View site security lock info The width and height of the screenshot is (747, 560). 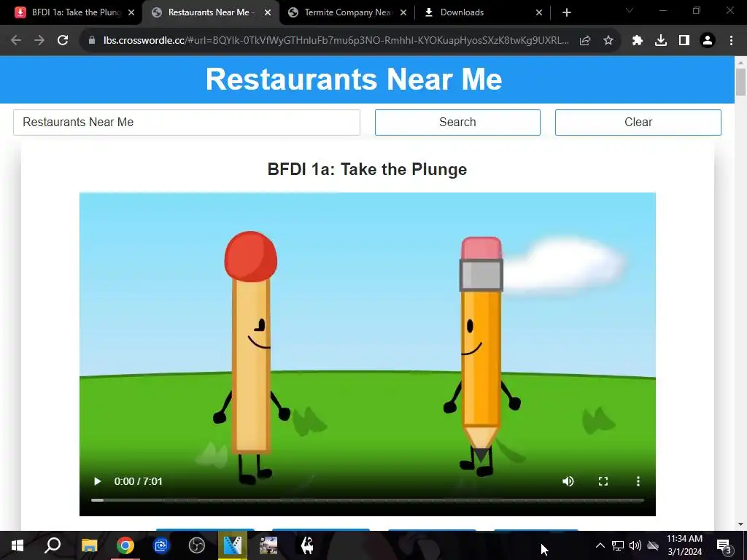[x=92, y=41]
